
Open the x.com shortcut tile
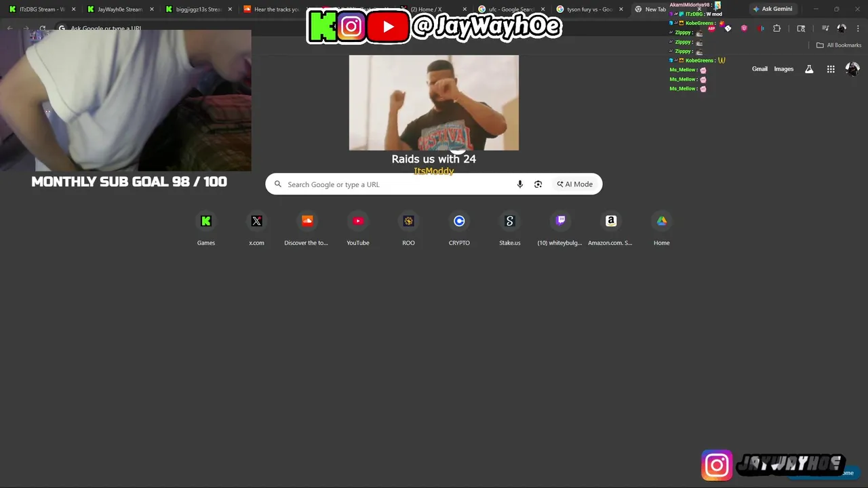pyautogui.click(x=256, y=229)
